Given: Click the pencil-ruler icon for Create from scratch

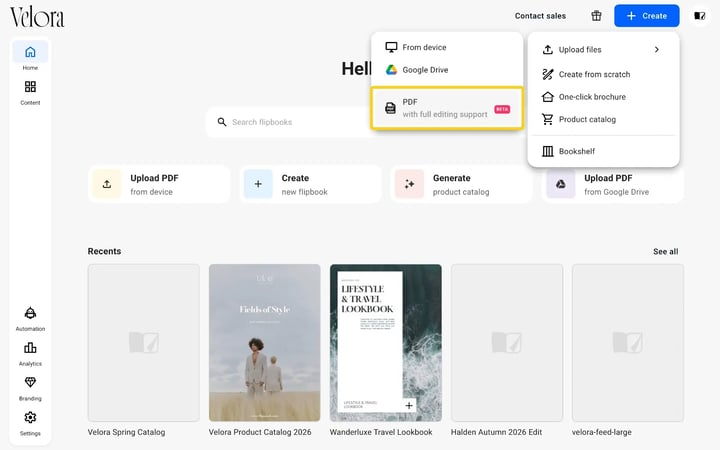Looking at the screenshot, I should (547, 74).
